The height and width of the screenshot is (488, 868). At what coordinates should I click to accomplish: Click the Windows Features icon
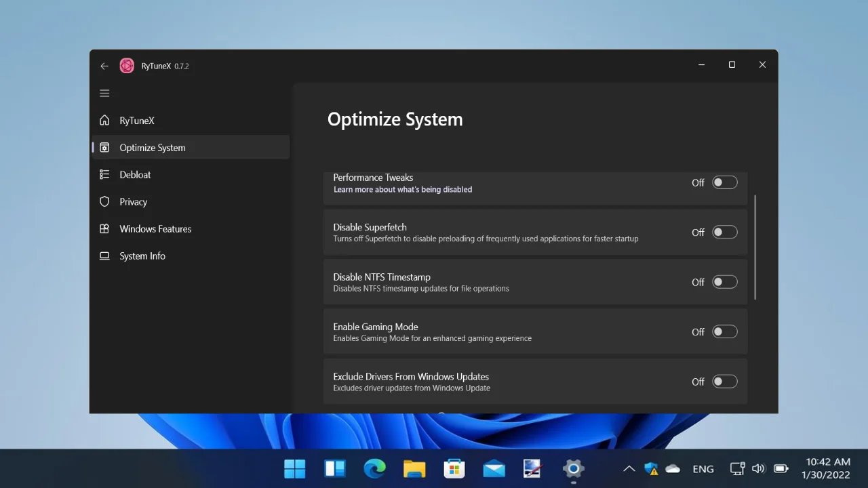click(x=104, y=229)
